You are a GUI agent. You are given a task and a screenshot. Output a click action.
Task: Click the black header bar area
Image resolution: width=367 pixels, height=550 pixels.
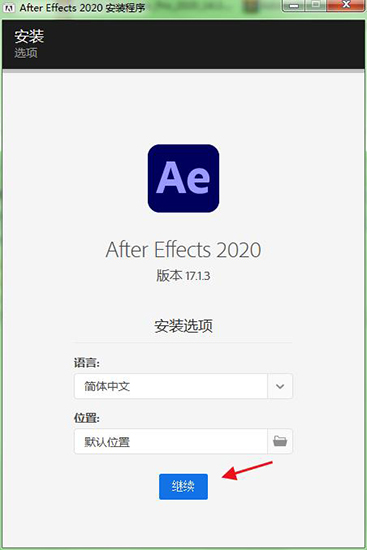183,44
